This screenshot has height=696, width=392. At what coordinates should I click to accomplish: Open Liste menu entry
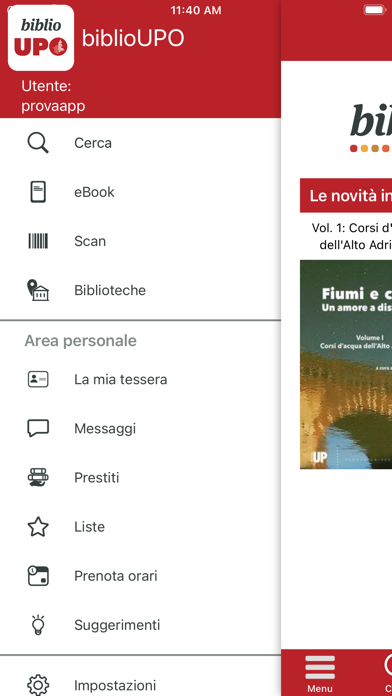pos(140,527)
